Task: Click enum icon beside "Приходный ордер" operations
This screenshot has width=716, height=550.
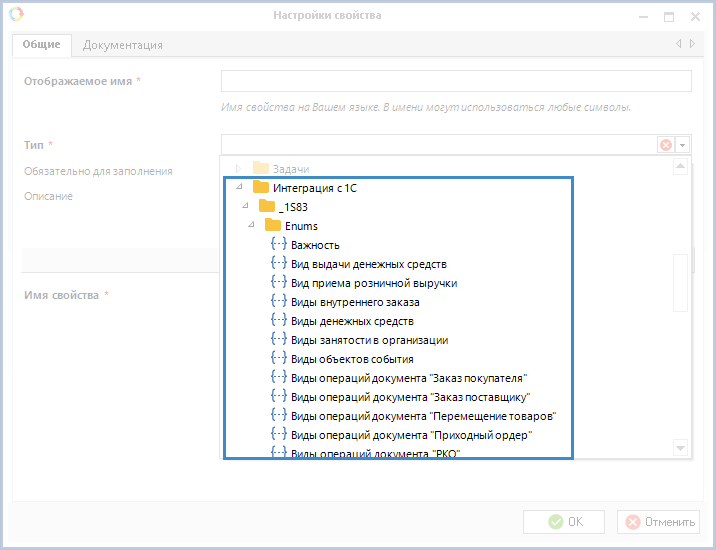Action: [x=279, y=434]
